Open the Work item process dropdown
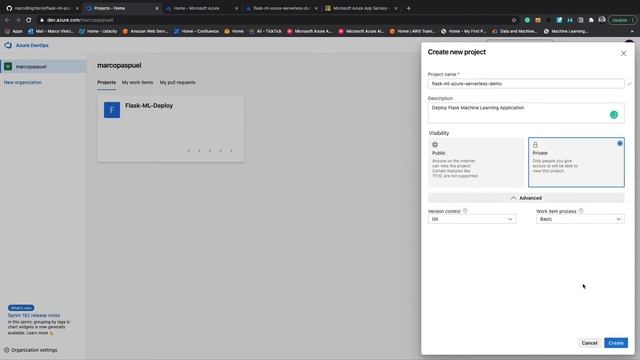640x360 pixels. pos(580,219)
